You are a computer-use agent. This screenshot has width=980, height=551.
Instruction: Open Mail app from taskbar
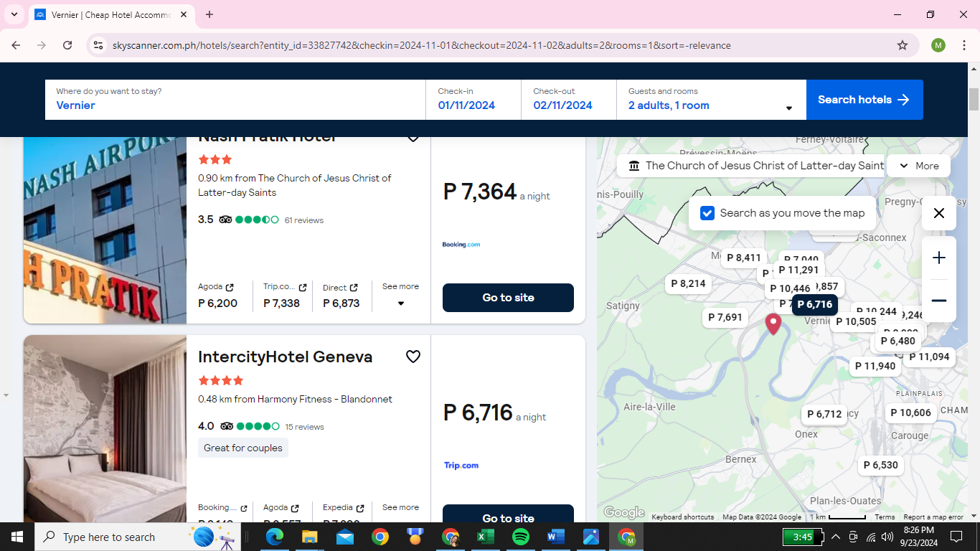tap(345, 537)
